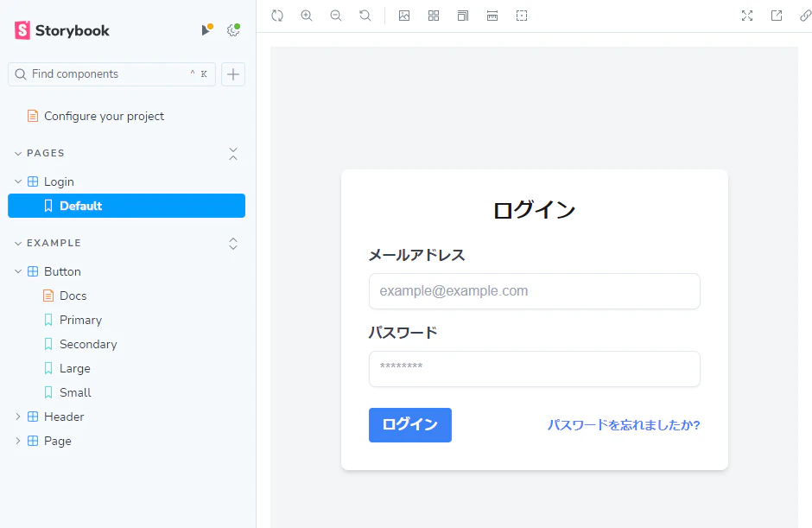This screenshot has height=528, width=812.
Task: Enter full screen mode
Action: point(746,16)
